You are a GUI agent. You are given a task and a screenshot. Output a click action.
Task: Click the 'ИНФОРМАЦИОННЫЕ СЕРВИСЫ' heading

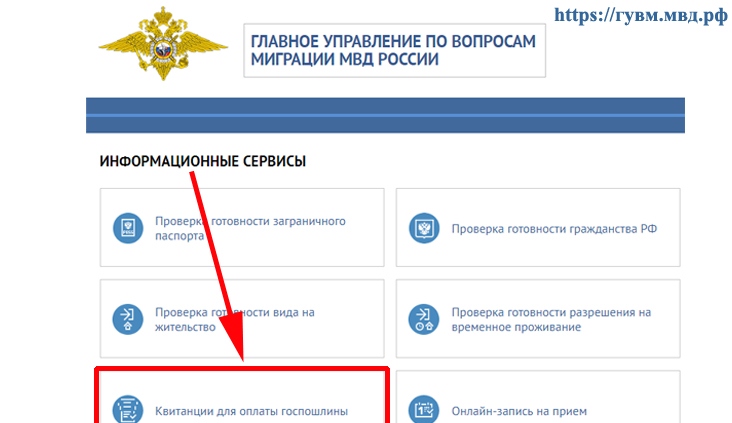tap(203, 161)
